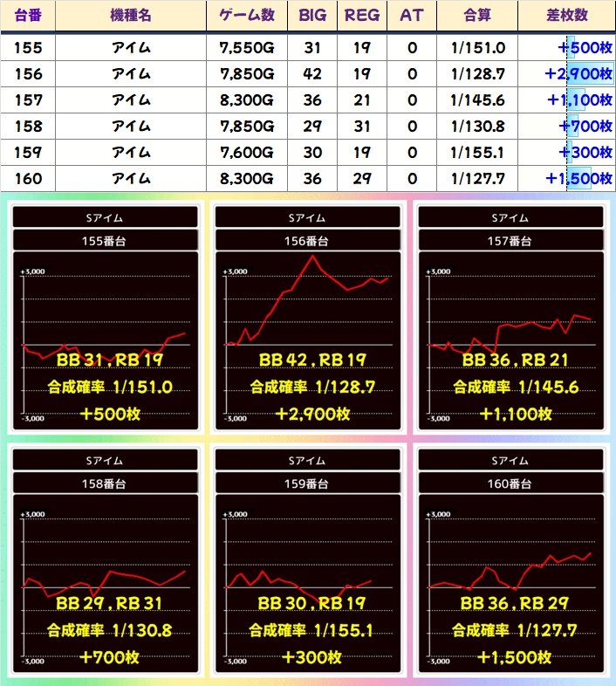The height and width of the screenshot is (686, 616).
Task: Select the 8,300G cell for machine 157
Action: (x=247, y=100)
